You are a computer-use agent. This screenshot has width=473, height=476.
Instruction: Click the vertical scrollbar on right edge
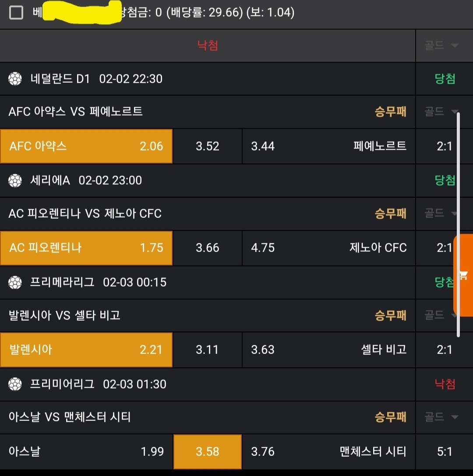click(458, 224)
